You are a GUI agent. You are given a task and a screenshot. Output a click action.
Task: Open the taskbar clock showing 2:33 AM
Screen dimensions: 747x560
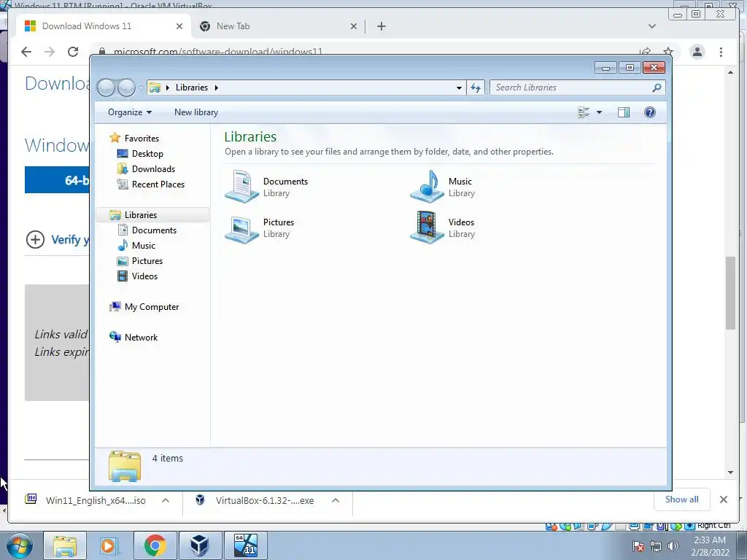(x=710, y=546)
